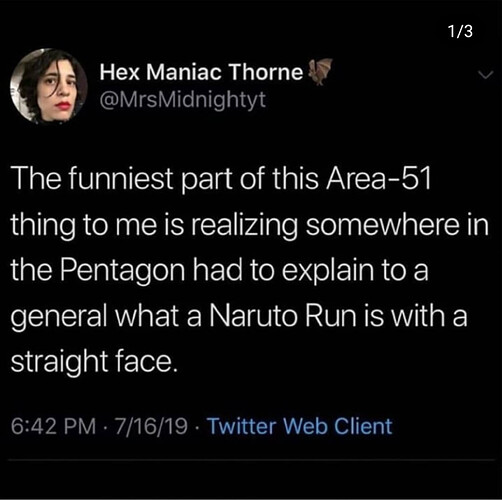The image size is (502, 500).
Task: Tap the 1/3 image counter
Action: [460, 31]
